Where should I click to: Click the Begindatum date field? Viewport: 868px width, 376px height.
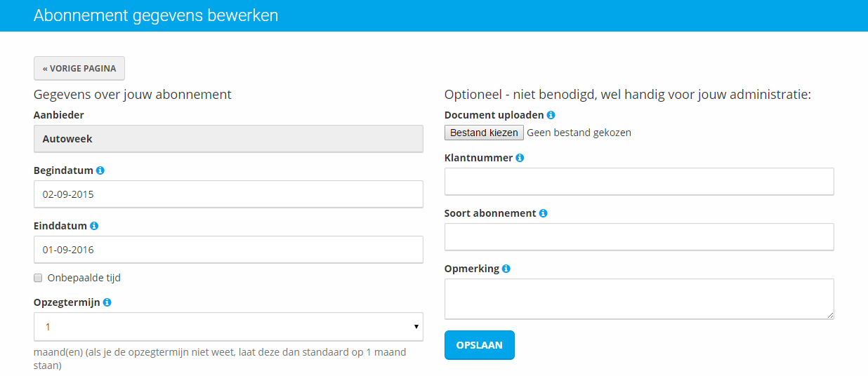point(228,194)
